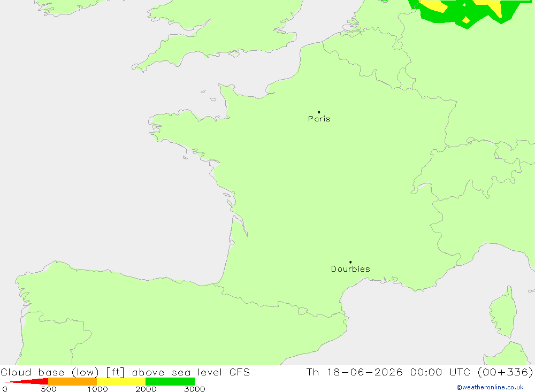Click the legend value 3000
The width and height of the screenshot is (535, 392).
coord(195,389)
